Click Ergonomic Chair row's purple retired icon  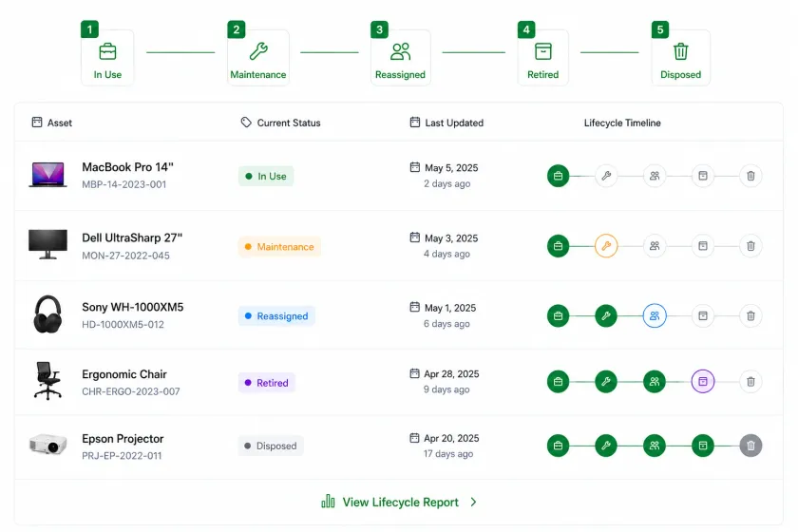[x=703, y=381]
